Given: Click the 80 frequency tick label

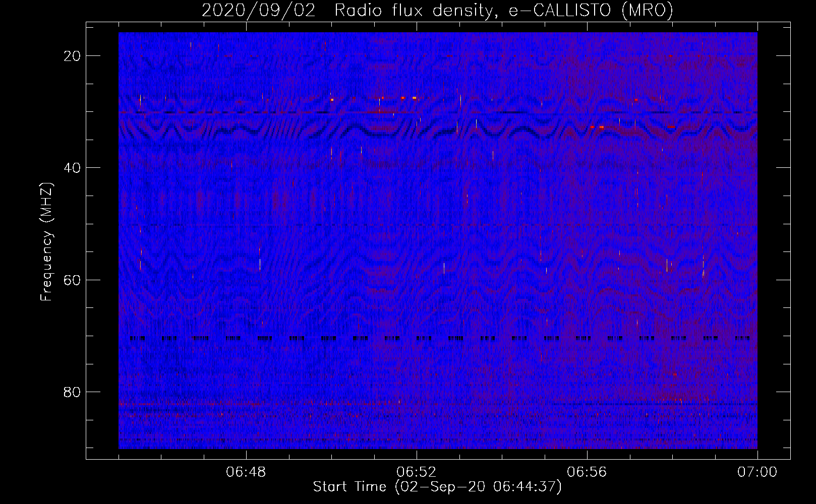Looking at the screenshot, I should click(x=73, y=392).
